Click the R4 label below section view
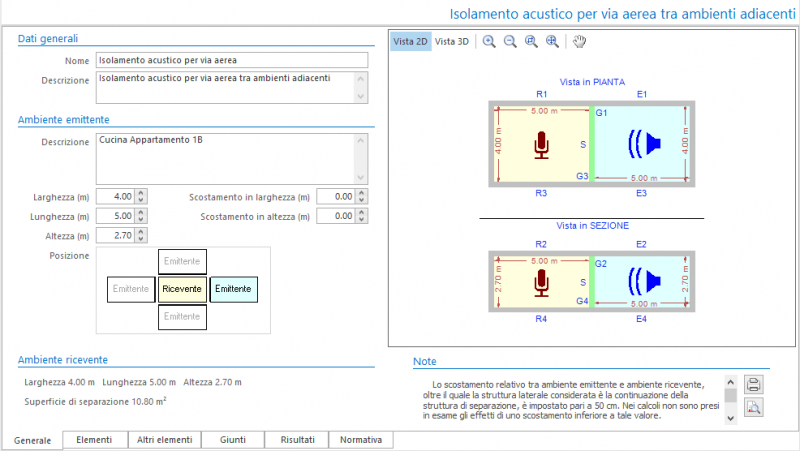The image size is (800, 451). [x=541, y=319]
